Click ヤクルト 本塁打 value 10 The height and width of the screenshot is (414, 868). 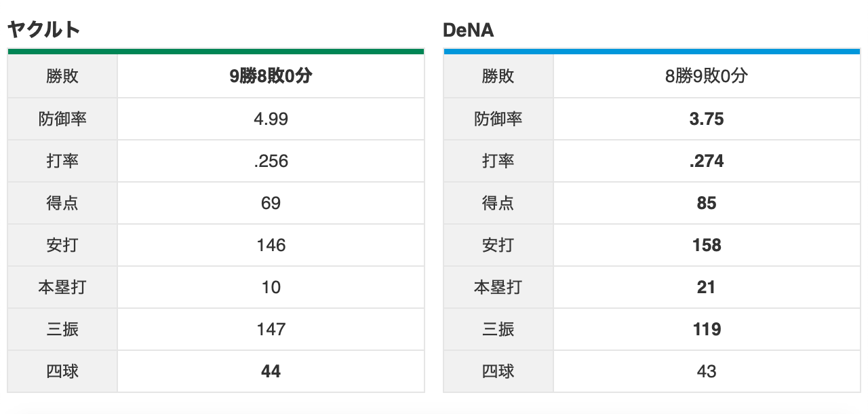pos(271,287)
